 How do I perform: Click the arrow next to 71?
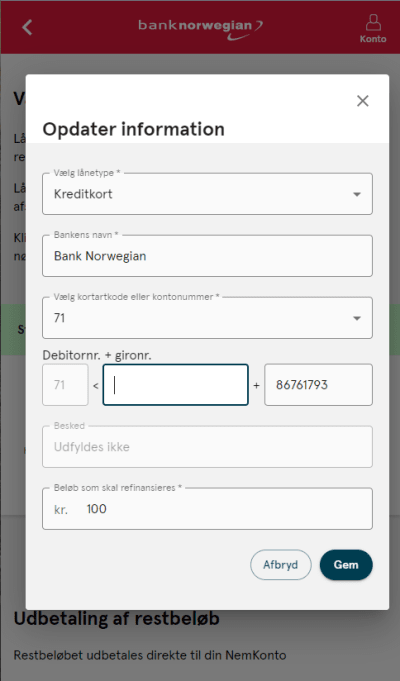pyautogui.click(x=357, y=318)
